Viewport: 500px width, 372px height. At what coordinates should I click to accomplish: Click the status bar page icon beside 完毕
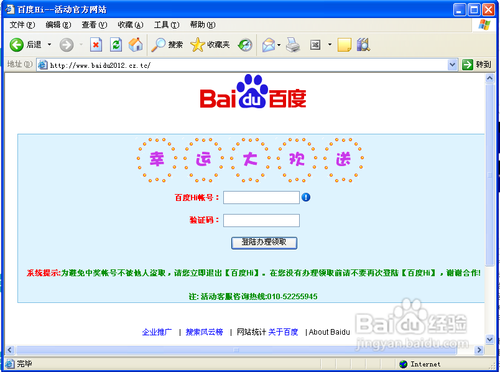click(10, 364)
